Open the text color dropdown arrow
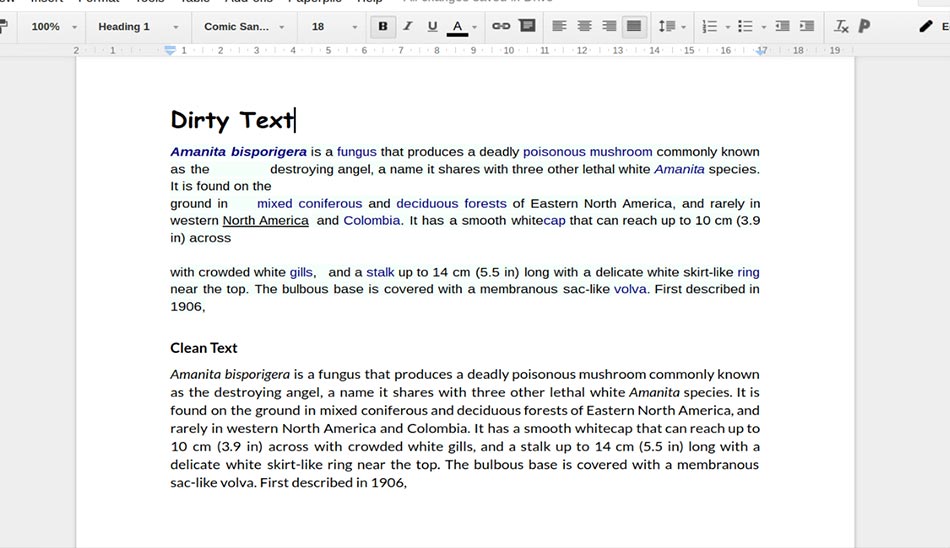The width and height of the screenshot is (950, 548). pyautogui.click(x=474, y=27)
